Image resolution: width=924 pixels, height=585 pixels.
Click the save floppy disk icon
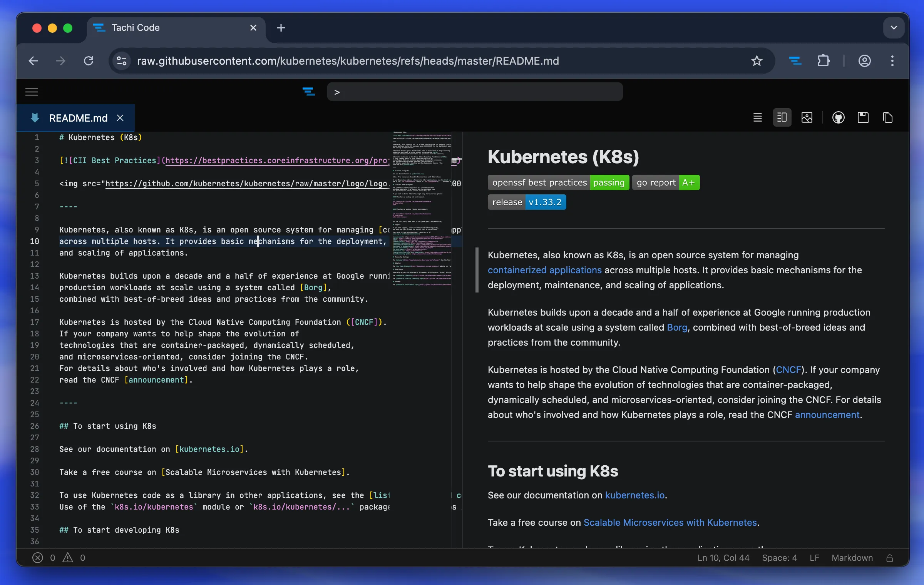coord(863,117)
